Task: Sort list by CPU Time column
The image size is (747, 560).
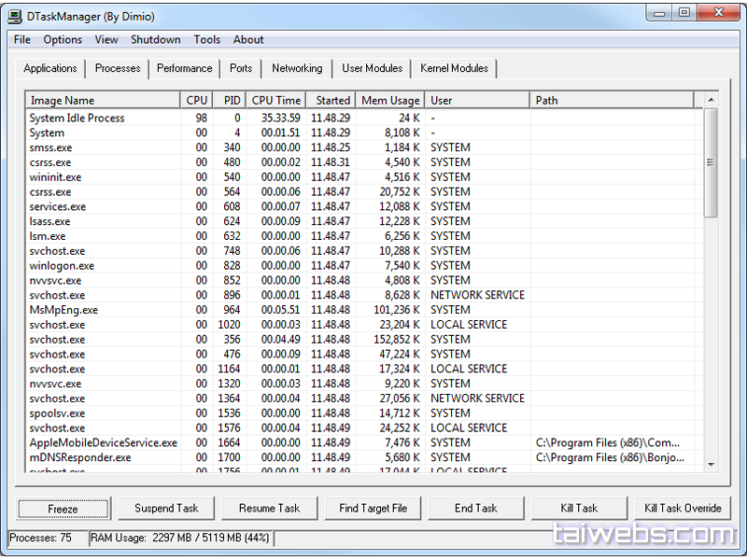Action: pyautogui.click(x=276, y=100)
